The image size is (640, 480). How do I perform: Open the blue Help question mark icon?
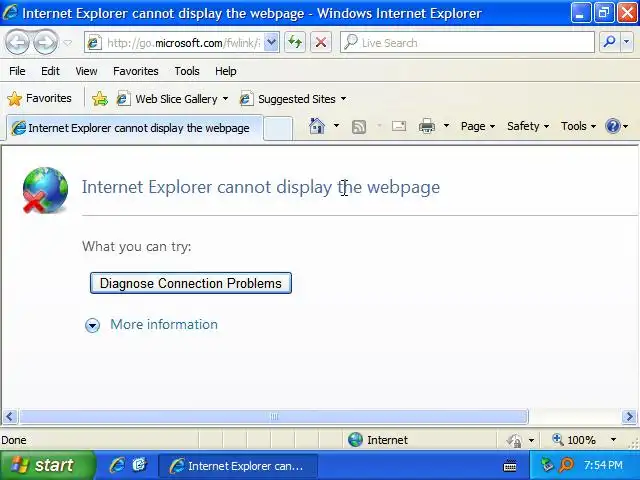613,126
